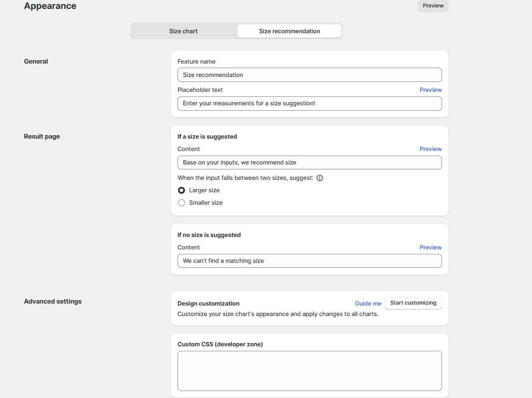Open the Guide me link
The image size is (532, 398).
click(368, 304)
